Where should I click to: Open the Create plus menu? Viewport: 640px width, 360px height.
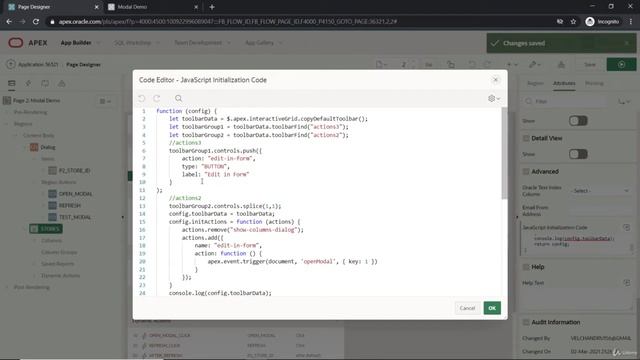coord(511,64)
